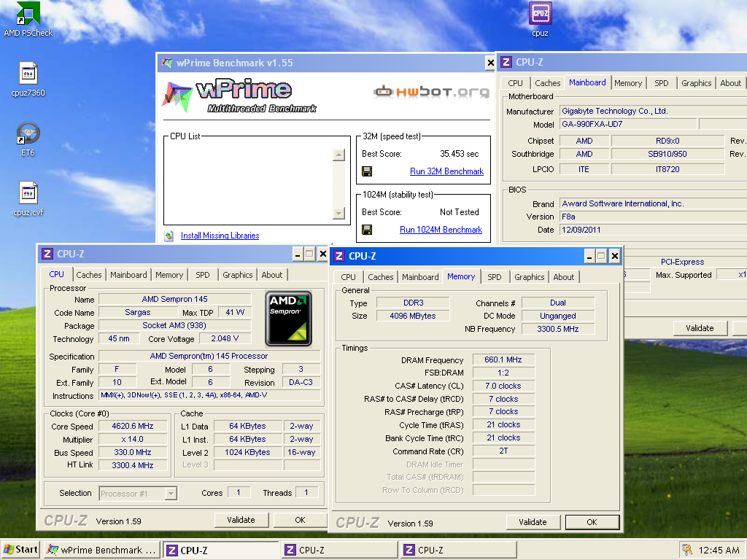Image resolution: width=747 pixels, height=560 pixels.
Task: Select the cpuz7360 desktop file icon
Action: [28, 79]
